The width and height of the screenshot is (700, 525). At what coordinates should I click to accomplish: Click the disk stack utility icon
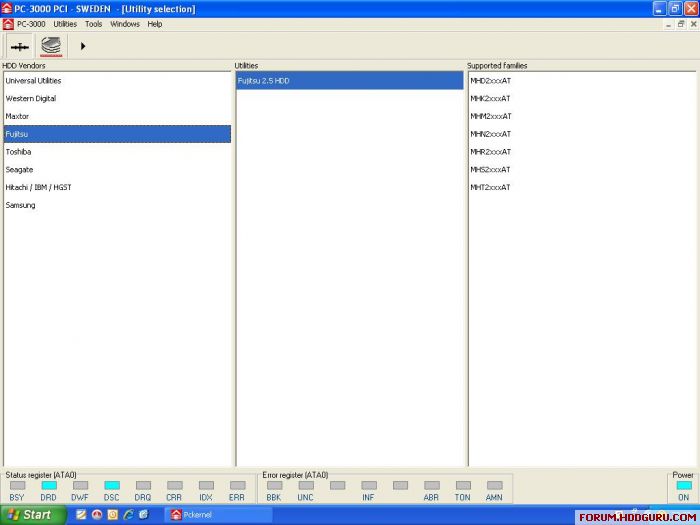[x=51, y=46]
